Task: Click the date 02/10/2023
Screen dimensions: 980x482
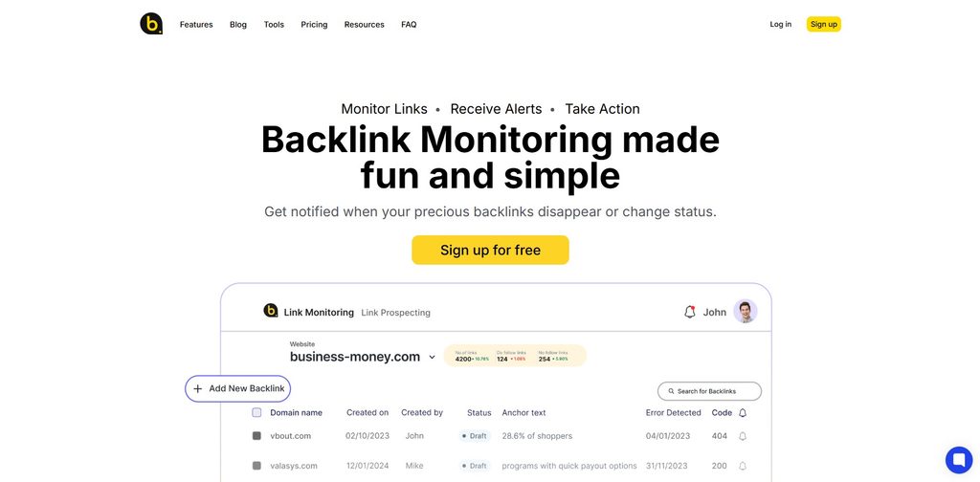Action: (x=367, y=436)
